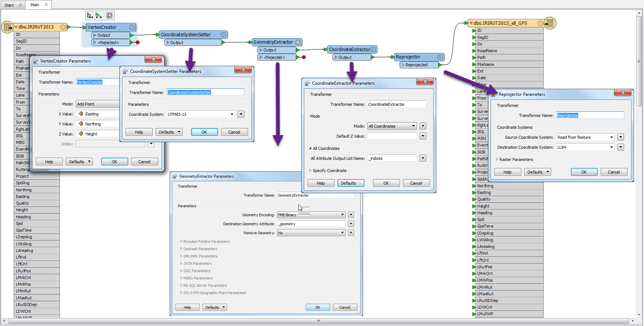644x326 pixels.
Task: Open Defaults dropdown in CoordinateSystemSetter dialog
Action: pyautogui.click(x=170, y=132)
